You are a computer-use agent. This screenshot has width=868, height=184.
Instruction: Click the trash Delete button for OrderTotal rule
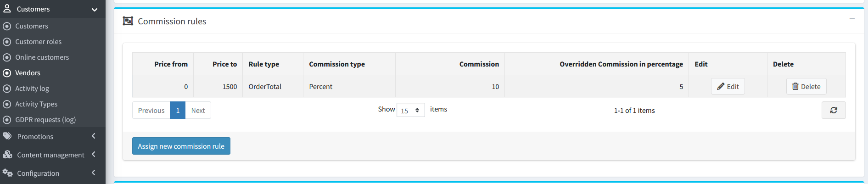806,86
